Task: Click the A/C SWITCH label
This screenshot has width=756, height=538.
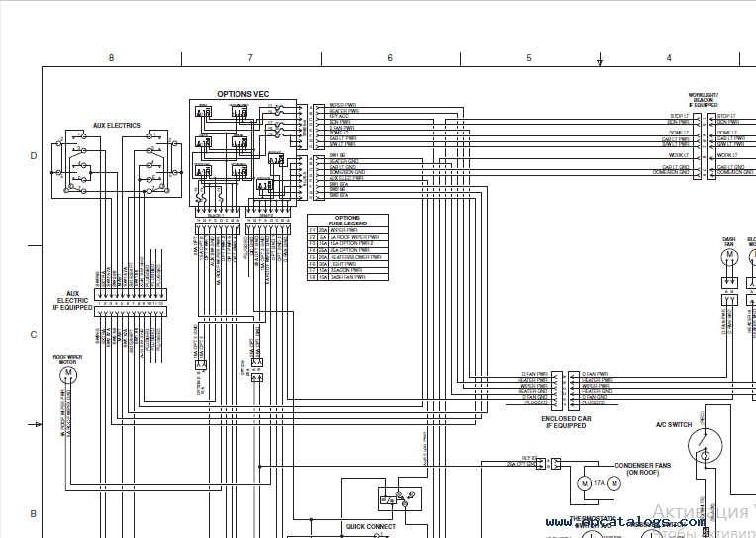Action: 674,424
